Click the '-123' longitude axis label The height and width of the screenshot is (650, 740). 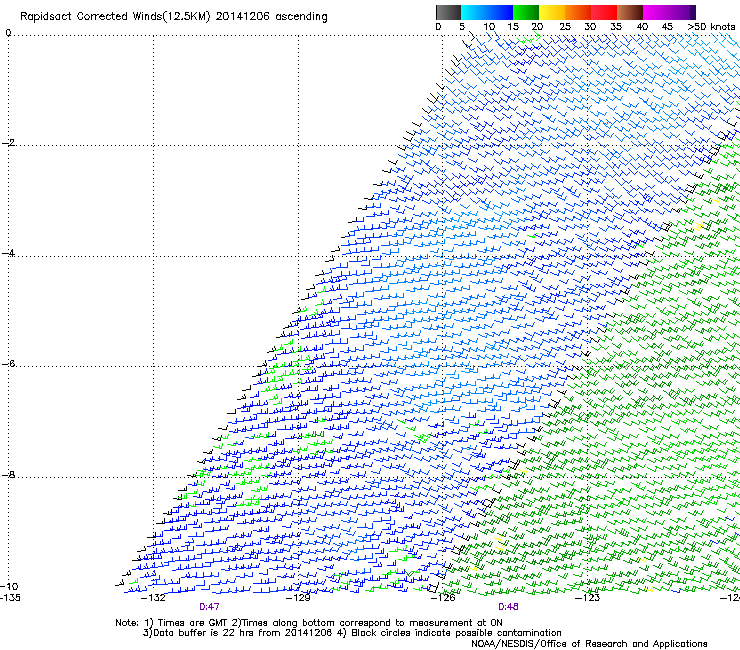[x=588, y=598]
